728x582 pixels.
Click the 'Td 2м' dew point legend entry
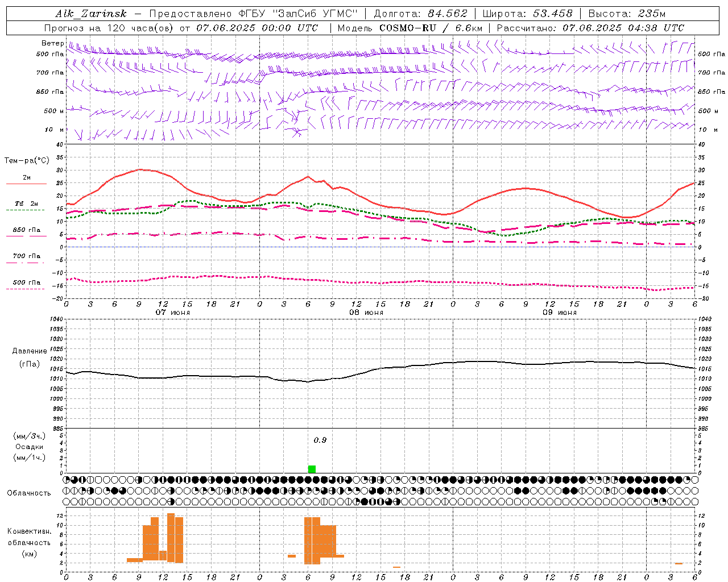click(x=27, y=203)
